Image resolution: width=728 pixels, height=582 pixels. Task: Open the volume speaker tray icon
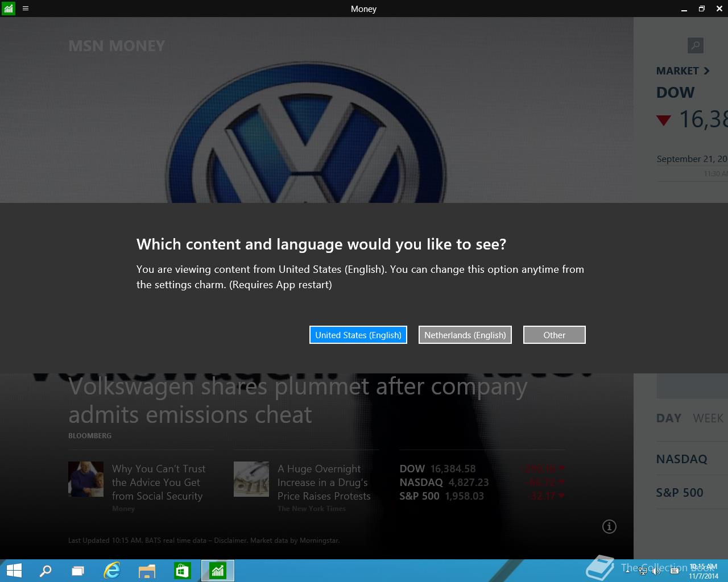click(657, 571)
